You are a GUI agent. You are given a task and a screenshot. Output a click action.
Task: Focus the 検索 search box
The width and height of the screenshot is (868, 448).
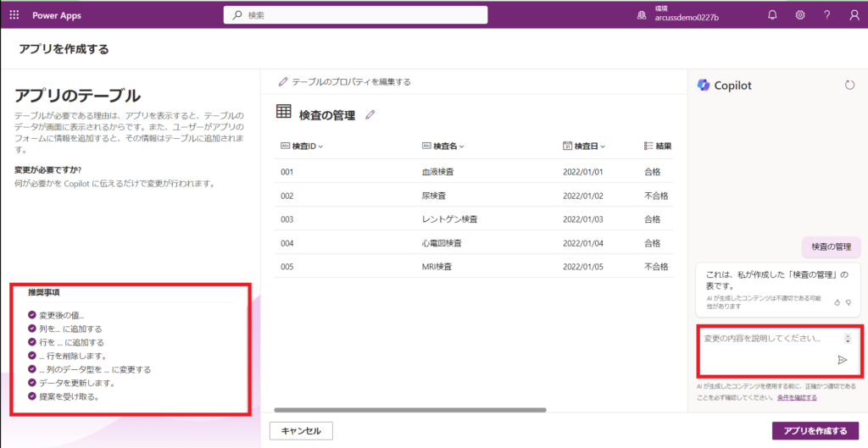(355, 15)
